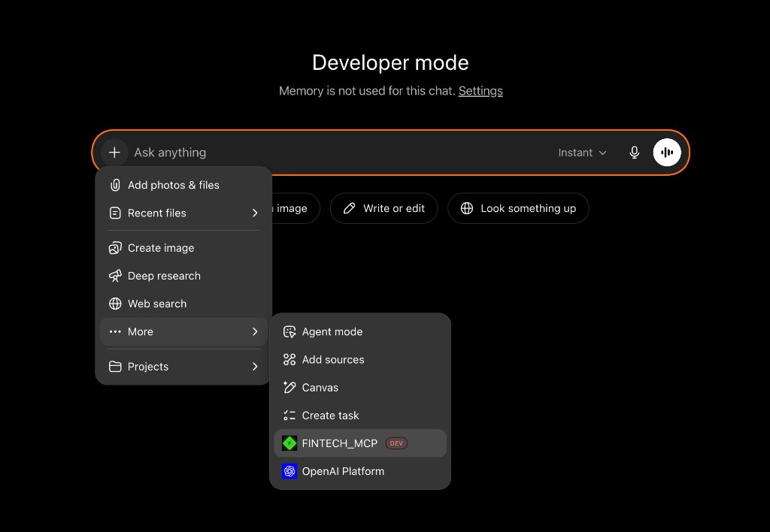Click the blue OpenAI Platform icon
The image size is (770, 532).
[290, 471]
